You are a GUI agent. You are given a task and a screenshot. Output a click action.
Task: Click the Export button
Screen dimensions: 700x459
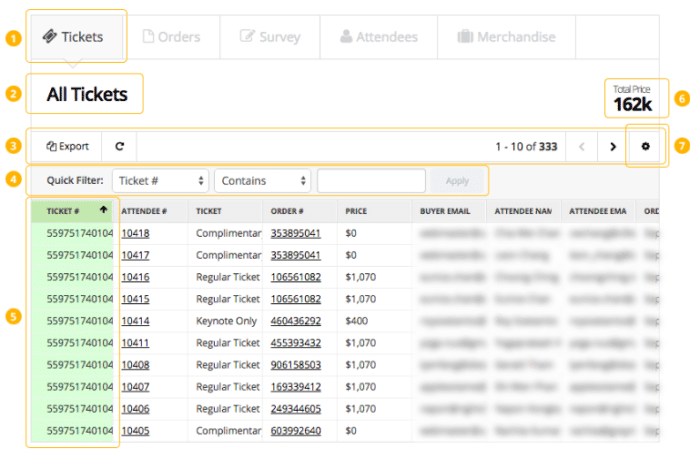tap(68, 146)
